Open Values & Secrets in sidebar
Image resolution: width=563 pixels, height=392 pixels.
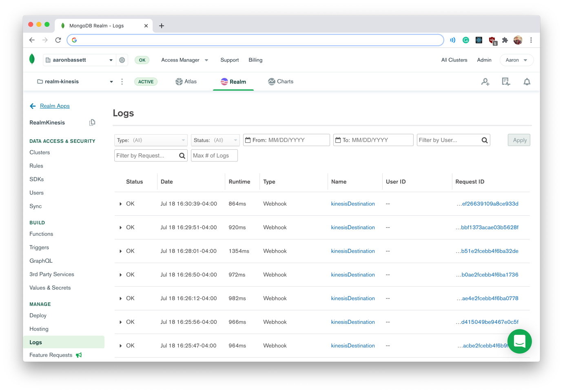point(50,288)
